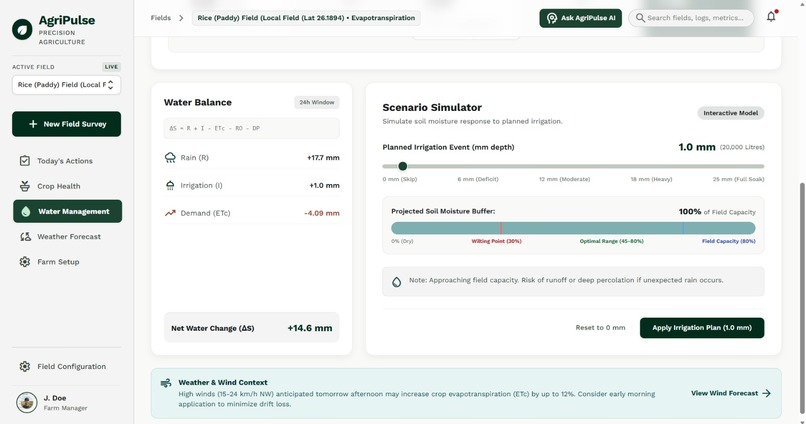
Task: Click the Field Capacity (80%) label
Action: [728, 241]
